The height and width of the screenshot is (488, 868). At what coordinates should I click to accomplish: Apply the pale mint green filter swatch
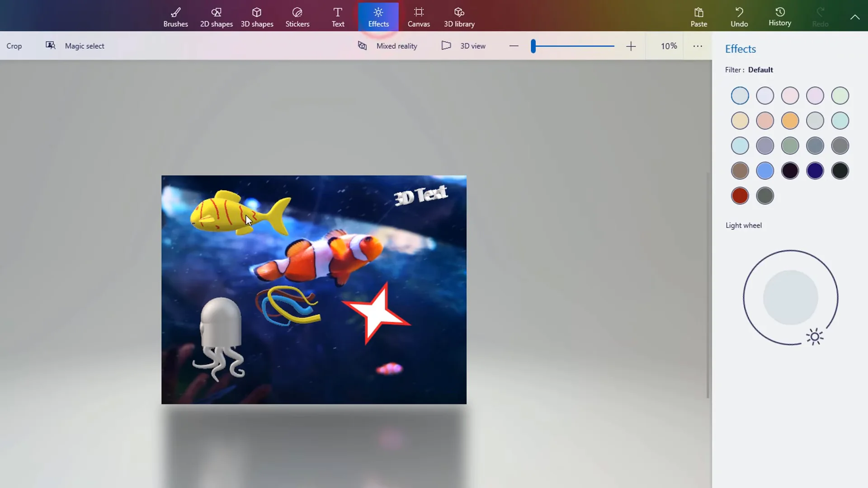coord(840,96)
